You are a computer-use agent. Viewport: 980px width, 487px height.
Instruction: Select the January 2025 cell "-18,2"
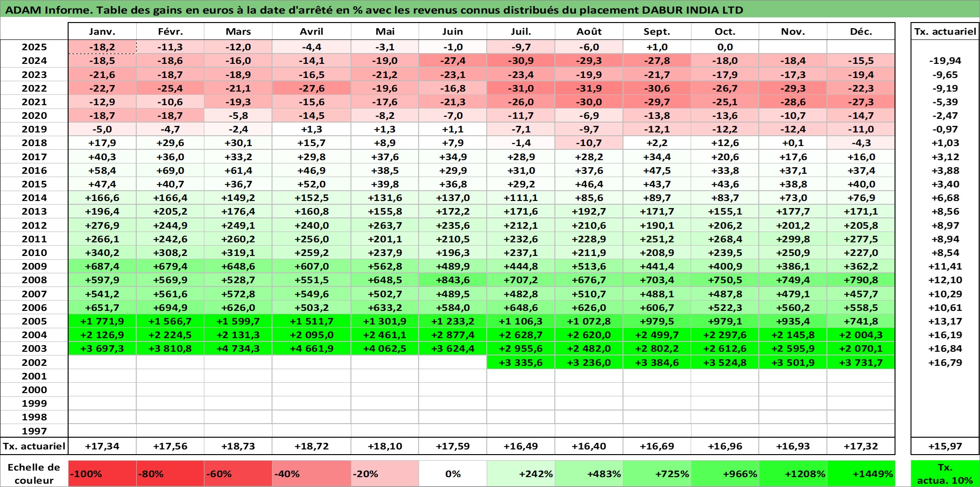tap(102, 47)
